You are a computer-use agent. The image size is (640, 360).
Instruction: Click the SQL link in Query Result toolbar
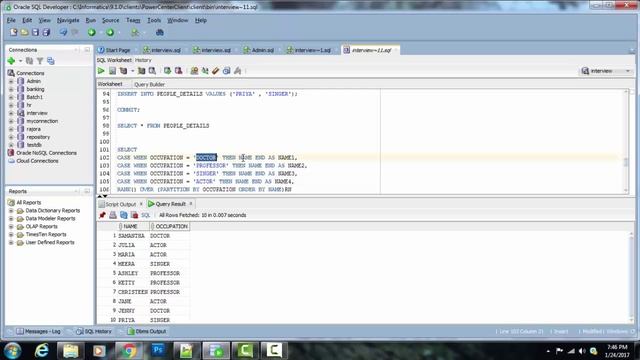(146, 215)
